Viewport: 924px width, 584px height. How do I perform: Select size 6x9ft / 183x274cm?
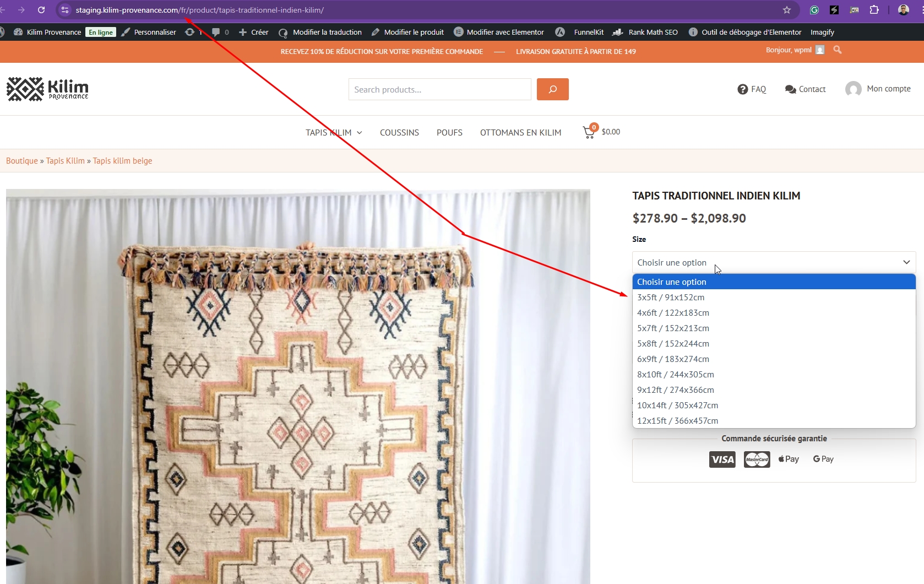(774, 359)
